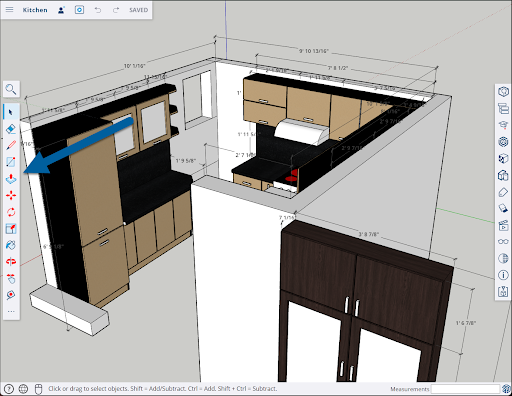Select the Eraser tool
The width and height of the screenshot is (512, 396).
11,129
